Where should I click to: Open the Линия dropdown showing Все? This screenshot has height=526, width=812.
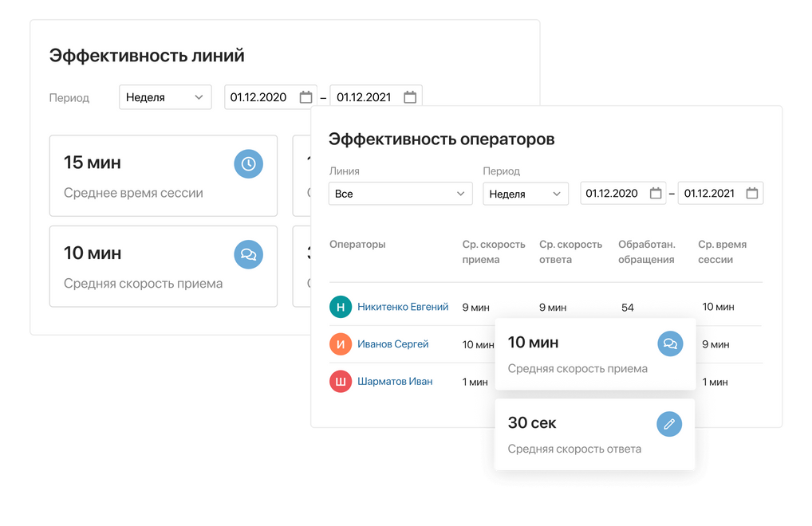[400, 194]
